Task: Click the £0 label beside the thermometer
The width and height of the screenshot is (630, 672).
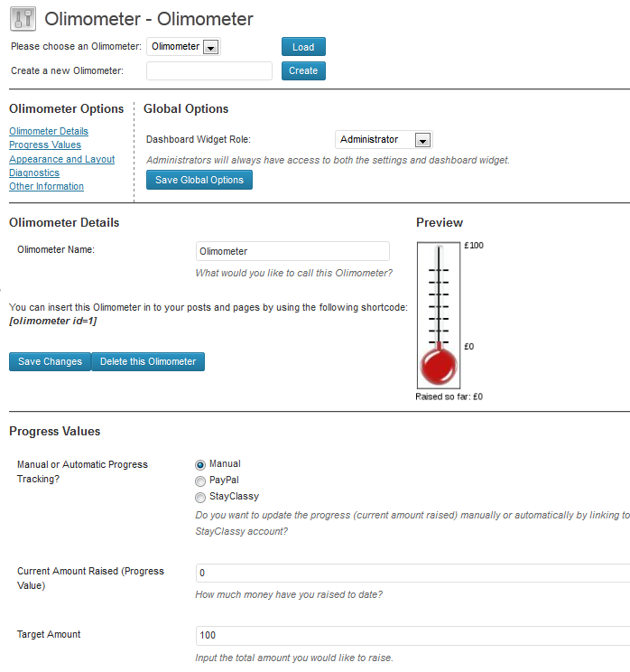Action: pyautogui.click(x=469, y=347)
